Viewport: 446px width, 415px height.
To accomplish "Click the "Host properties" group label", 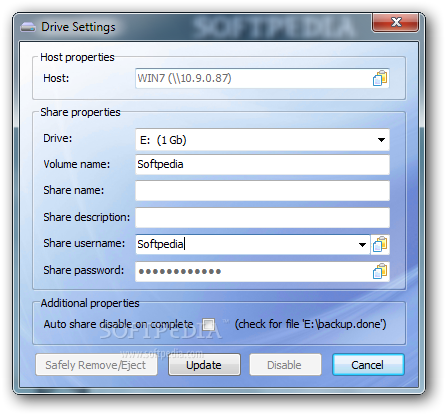I will tap(77, 57).
